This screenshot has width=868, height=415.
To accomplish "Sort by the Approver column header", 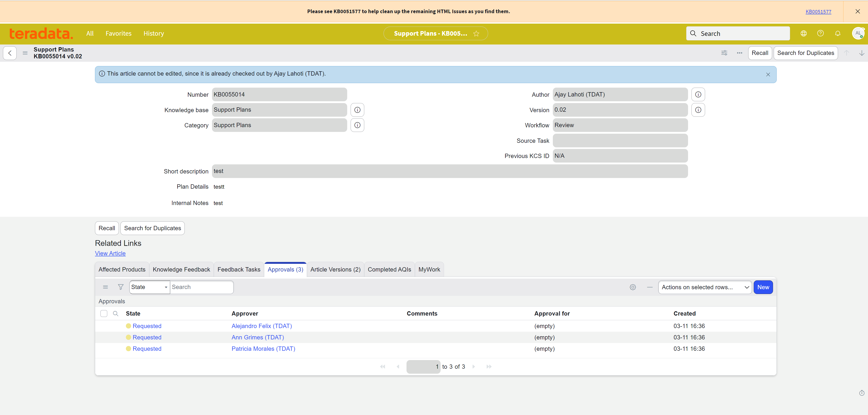I will tap(245, 313).
